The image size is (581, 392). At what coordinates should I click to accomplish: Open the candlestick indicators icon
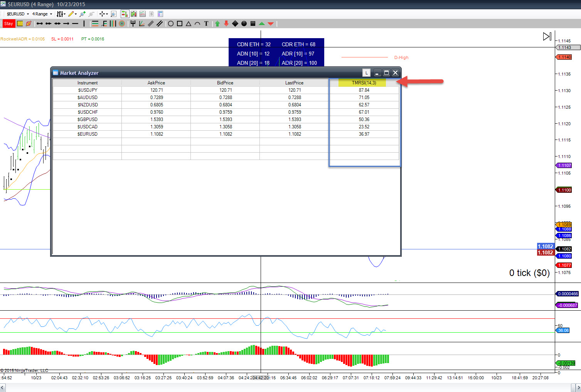tap(134, 14)
